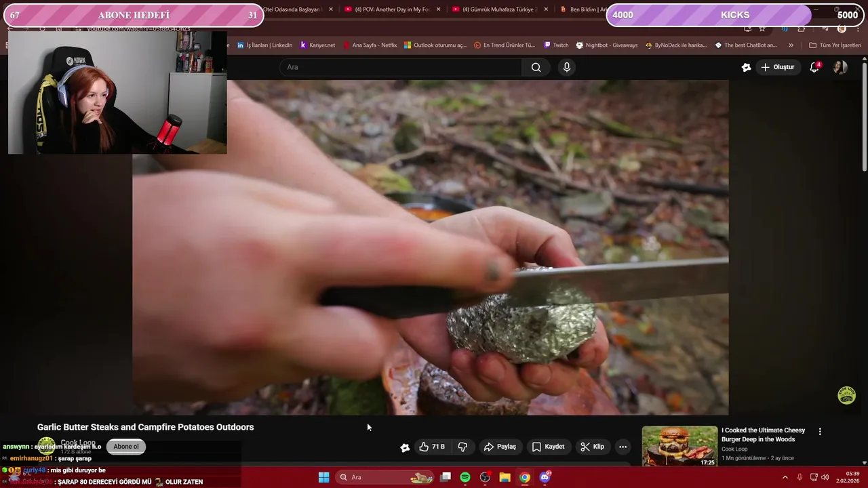
Task: Click the Oluştur create button
Action: pyautogui.click(x=777, y=67)
